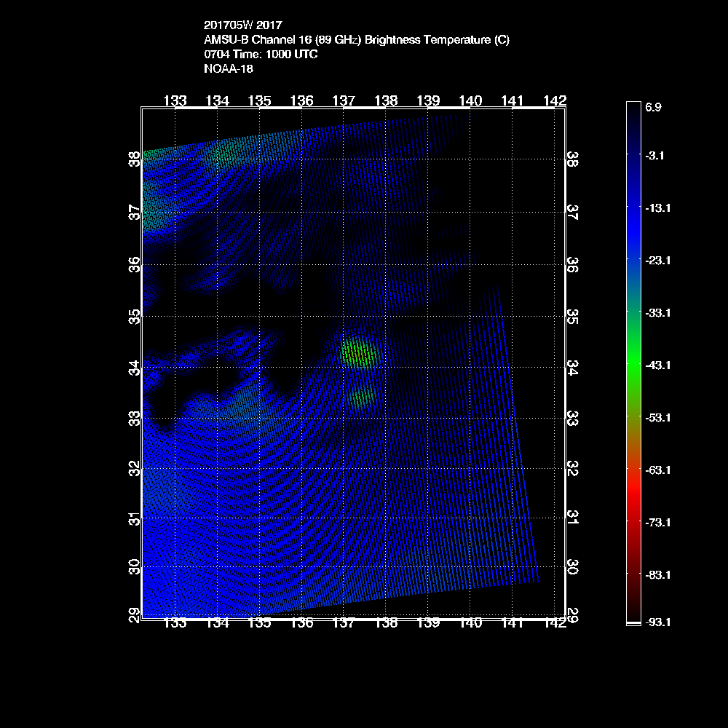Click the 137 longitude label on the top axis

coord(344,100)
